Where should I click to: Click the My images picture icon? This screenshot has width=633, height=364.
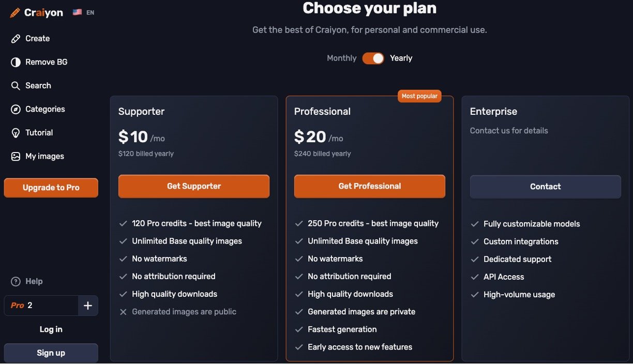click(16, 156)
